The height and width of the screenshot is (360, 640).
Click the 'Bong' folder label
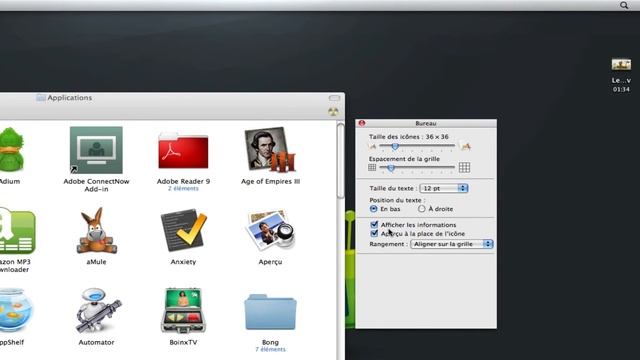coord(270,342)
